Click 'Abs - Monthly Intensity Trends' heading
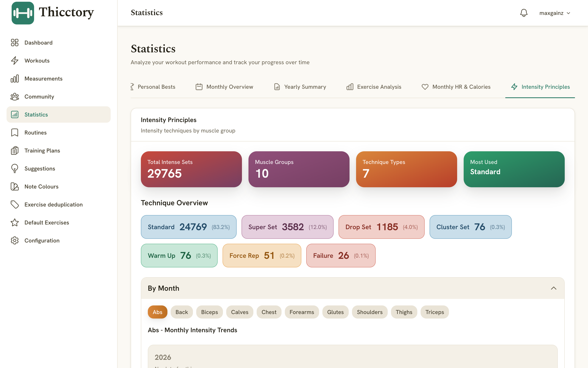 pyautogui.click(x=193, y=330)
